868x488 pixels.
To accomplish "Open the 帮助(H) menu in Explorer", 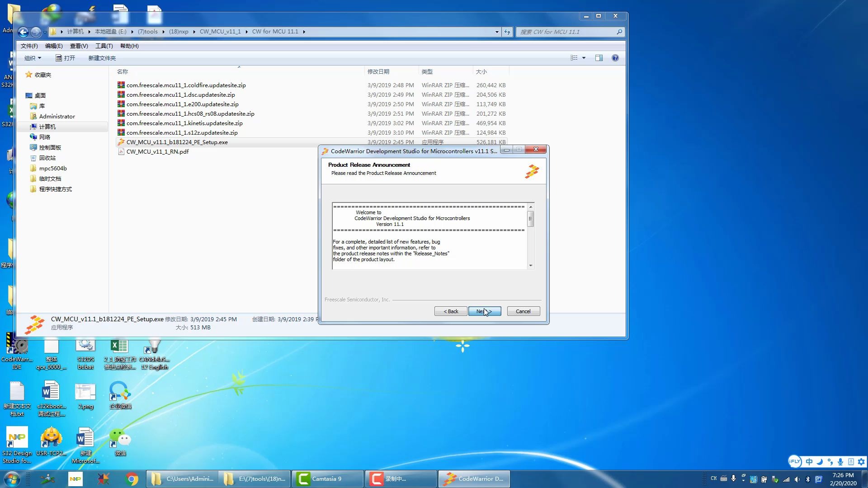I will pos(129,46).
